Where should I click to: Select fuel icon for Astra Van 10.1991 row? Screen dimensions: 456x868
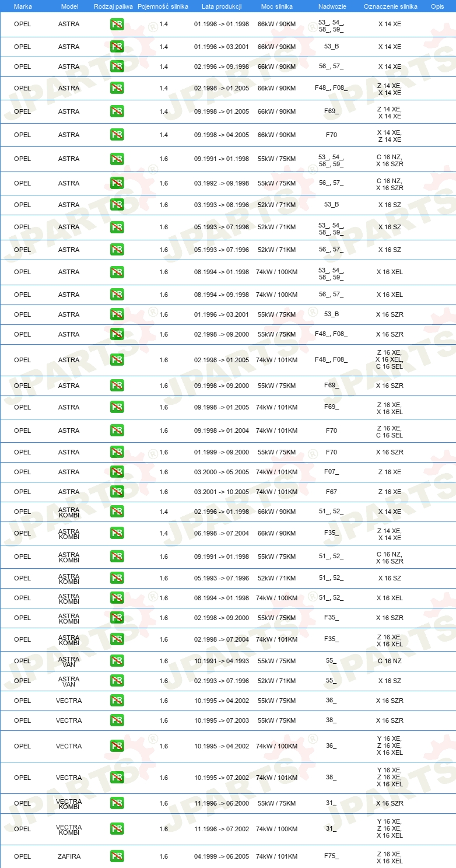117,661
